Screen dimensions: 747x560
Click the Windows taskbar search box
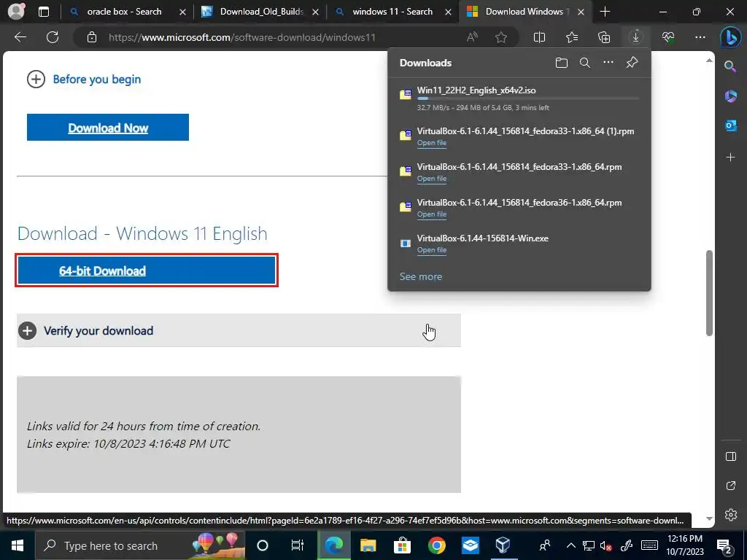141,545
